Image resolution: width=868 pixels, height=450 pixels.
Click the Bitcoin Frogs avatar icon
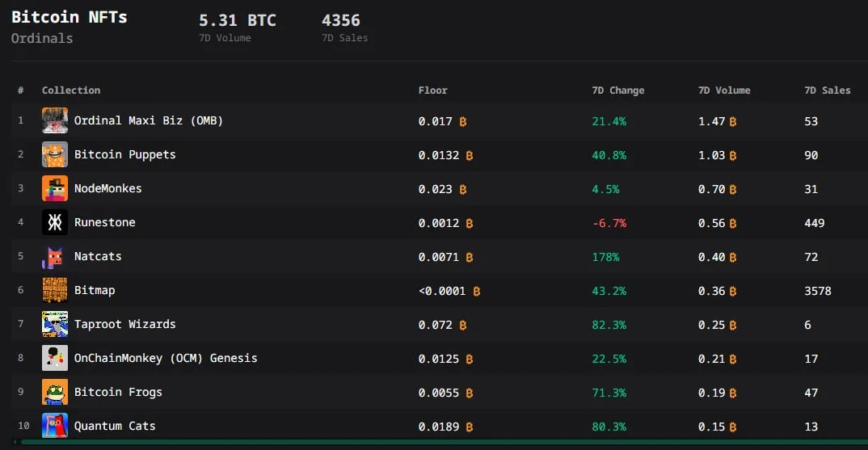55,392
